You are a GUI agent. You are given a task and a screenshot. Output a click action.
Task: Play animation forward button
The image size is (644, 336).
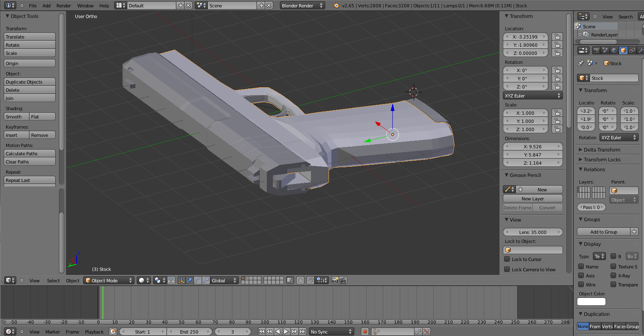click(286, 331)
